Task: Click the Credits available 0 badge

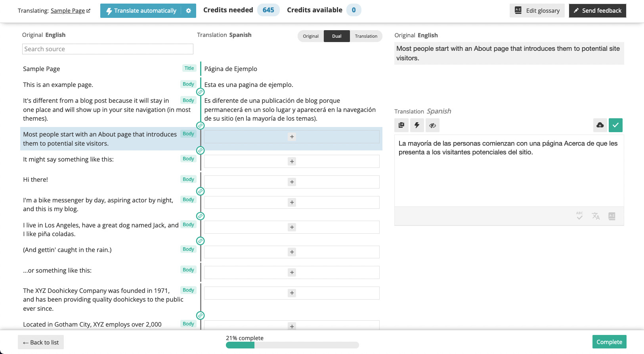Action: [354, 10]
